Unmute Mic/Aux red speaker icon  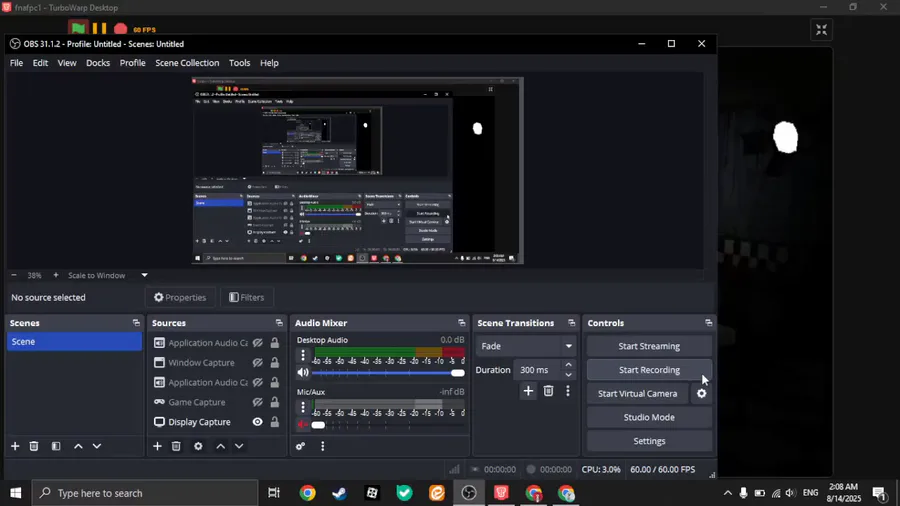click(302, 425)
